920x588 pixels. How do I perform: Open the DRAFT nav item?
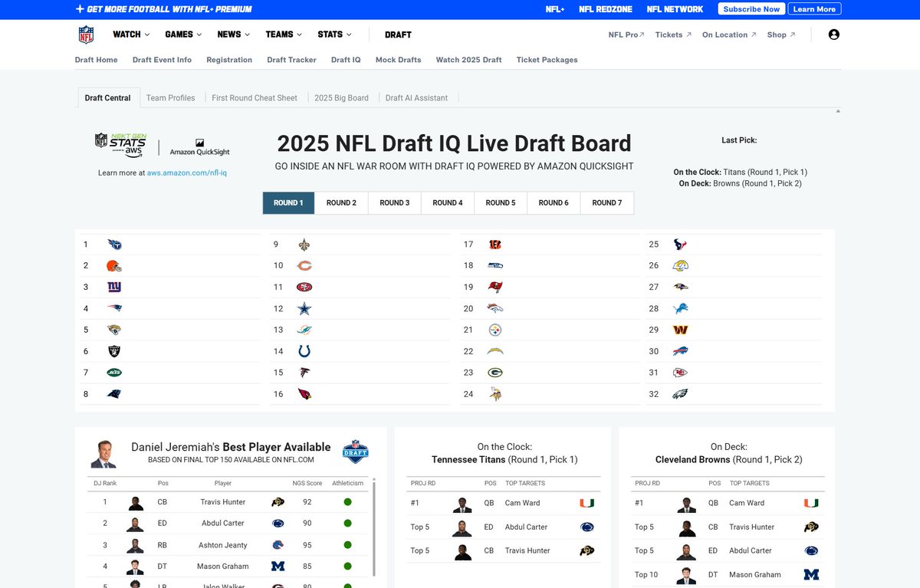398,34
